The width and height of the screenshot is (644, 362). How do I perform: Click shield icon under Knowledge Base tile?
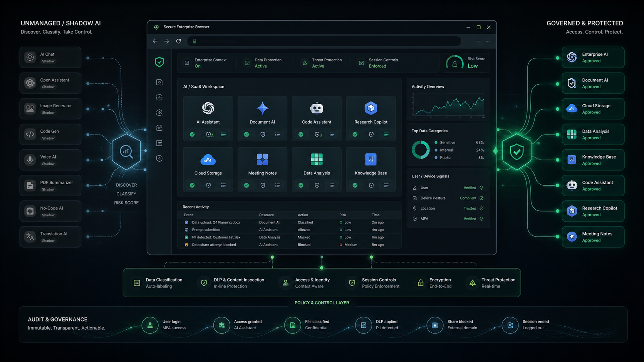(371, 185)
